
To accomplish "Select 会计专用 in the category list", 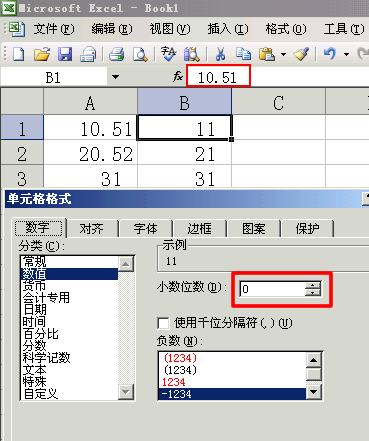I will point(69,298).
